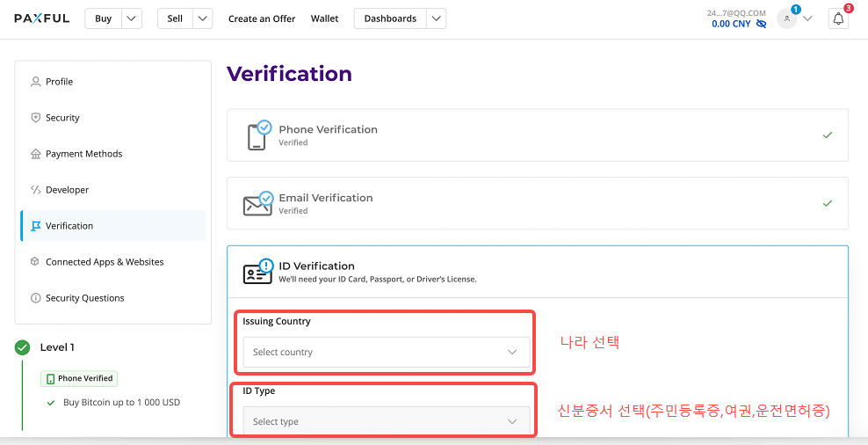The image size is (868, 445).
Task: Expand the Dashboards dropdown arrow
Action: coord(436,18)
